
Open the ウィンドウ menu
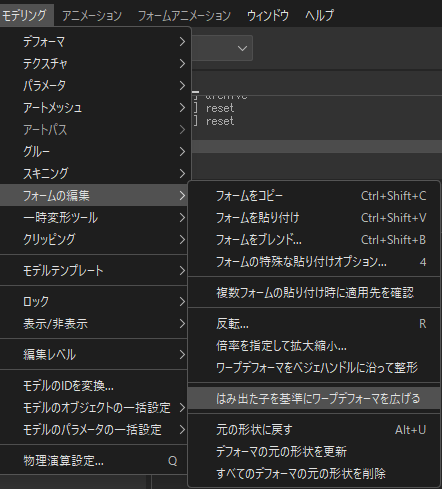pyautogui.click(x=268, y=15)
